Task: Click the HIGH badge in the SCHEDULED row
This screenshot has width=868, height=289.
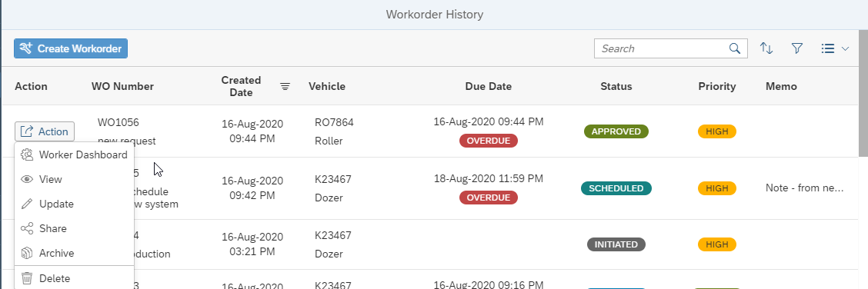Action: 717,188
